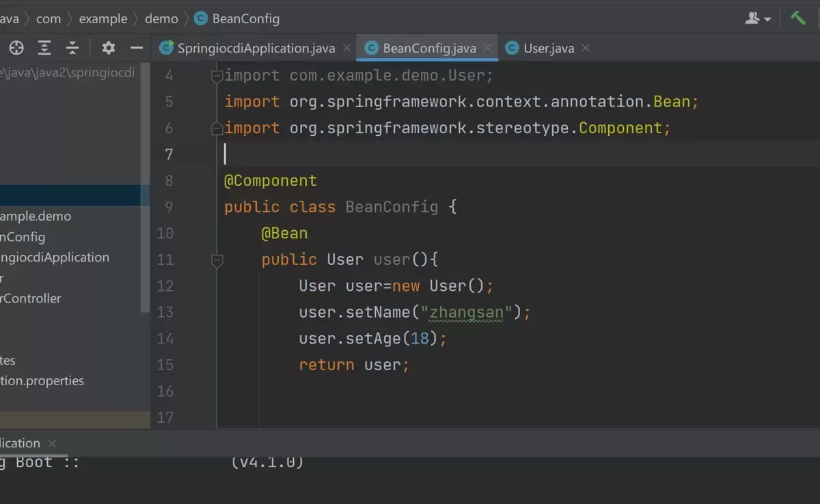Click the Collapse All icon in project toolbar
The width and height of the screenshot is (820, 504).
pos(72,48)
